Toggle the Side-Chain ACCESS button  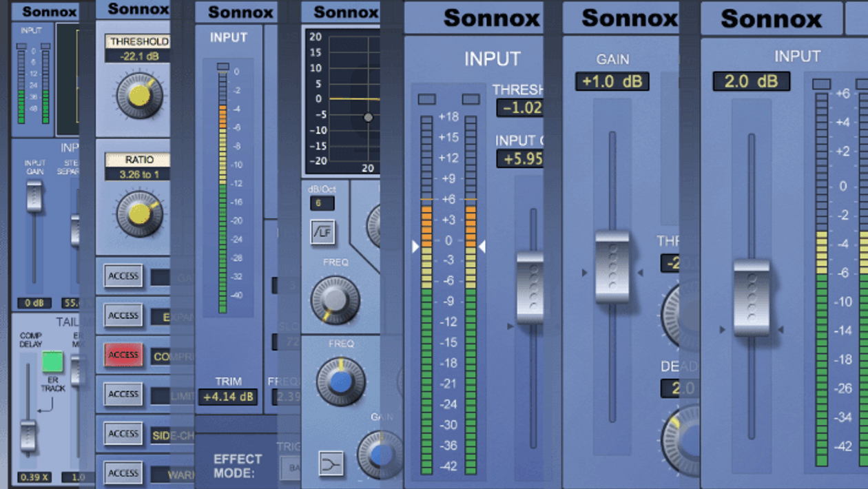click(123, 433)
